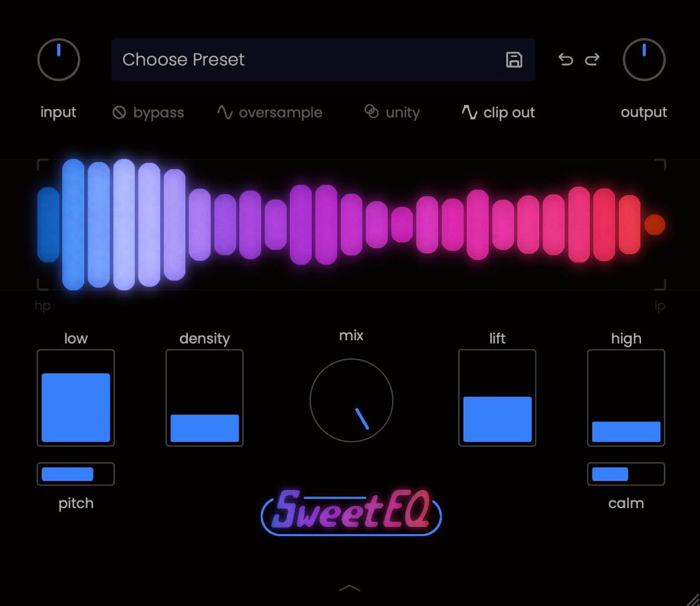Disable the clip out option
Image resolution: width=700 pixels, height=606 pixels.
coord(498,113)
